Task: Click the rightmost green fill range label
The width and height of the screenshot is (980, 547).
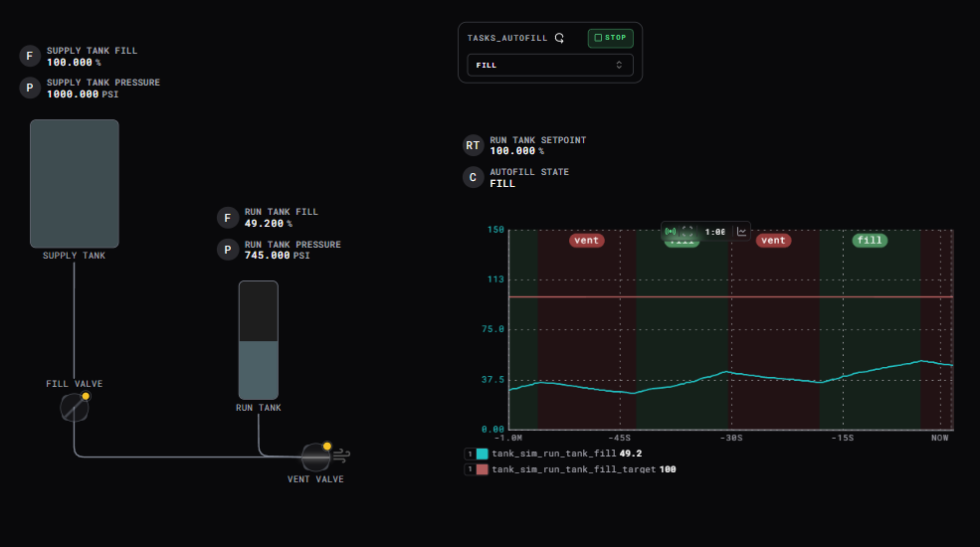Action: click(x=870, y=241)
